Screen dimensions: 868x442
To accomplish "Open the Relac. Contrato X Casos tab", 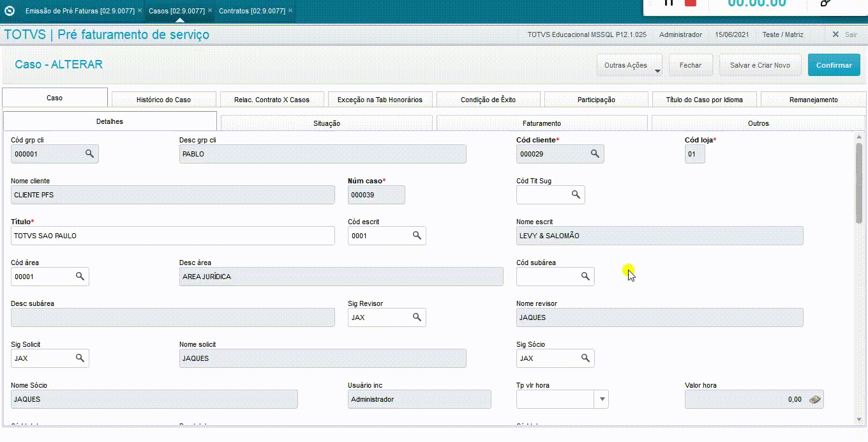I will 271,100.
